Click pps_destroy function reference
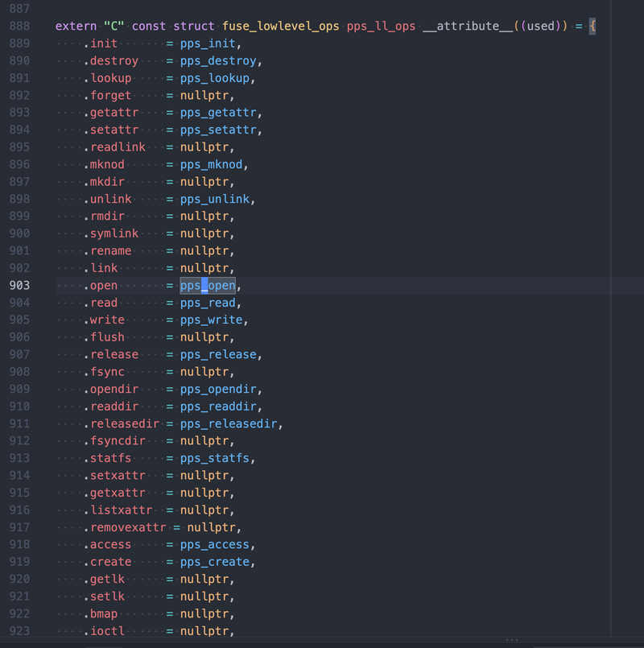644x648 pixels. 218,60
